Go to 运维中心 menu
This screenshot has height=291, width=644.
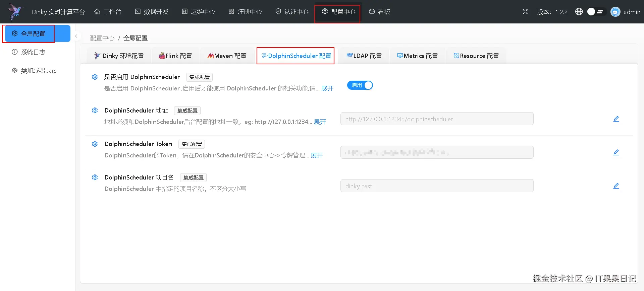[x=199, y=12]
